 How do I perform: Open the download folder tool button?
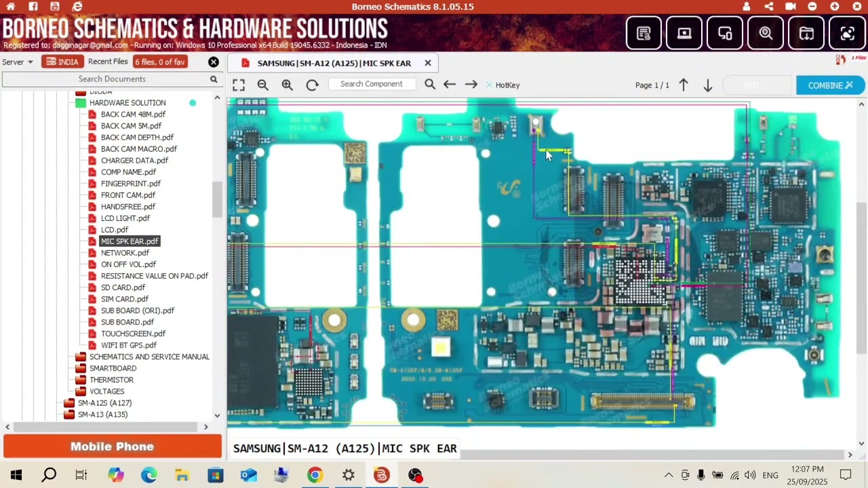pyautogui.click(x=806, y=33)
